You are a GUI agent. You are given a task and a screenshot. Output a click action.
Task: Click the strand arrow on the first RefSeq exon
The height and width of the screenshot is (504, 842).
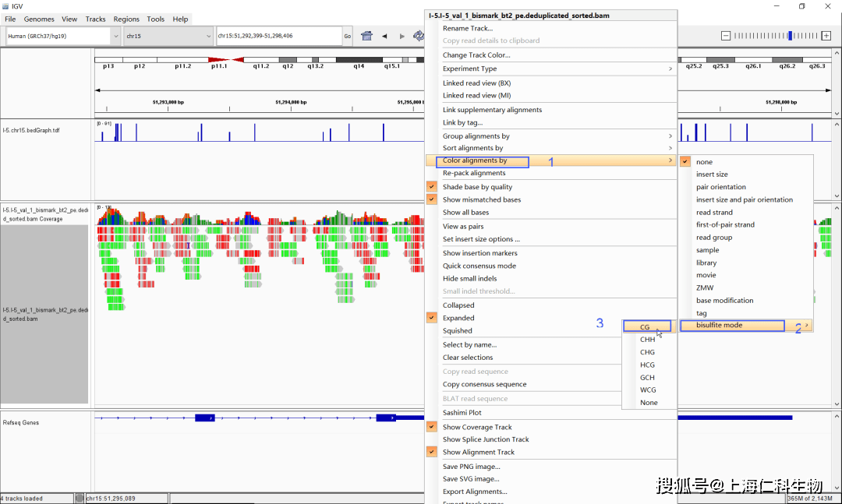click(x=204, y=418)
